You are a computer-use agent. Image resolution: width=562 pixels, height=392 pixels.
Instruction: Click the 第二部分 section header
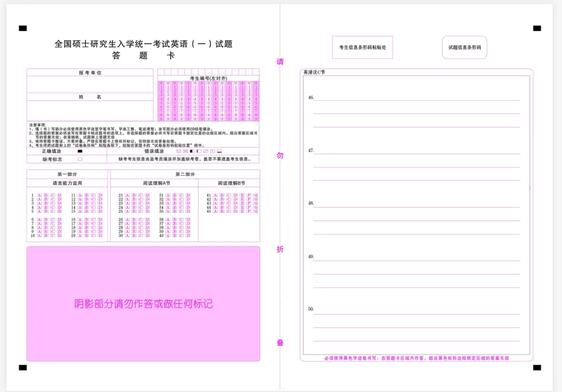pos(185,174)
